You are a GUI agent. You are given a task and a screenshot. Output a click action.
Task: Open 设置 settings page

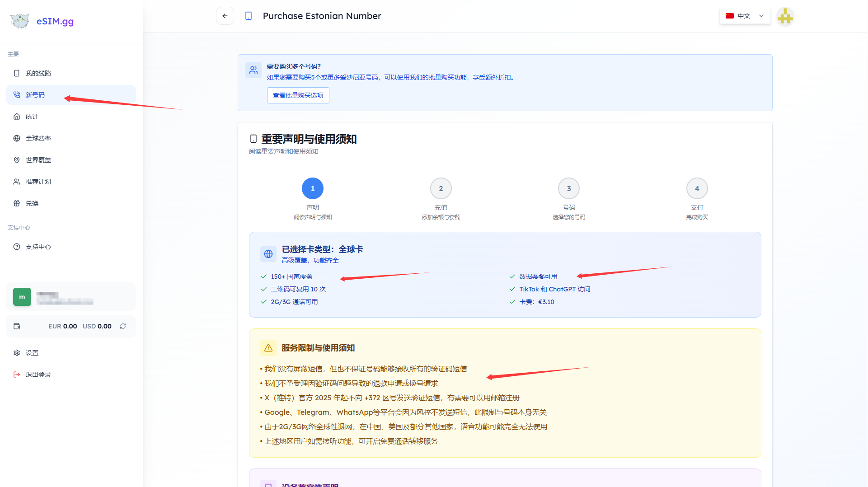32,353
